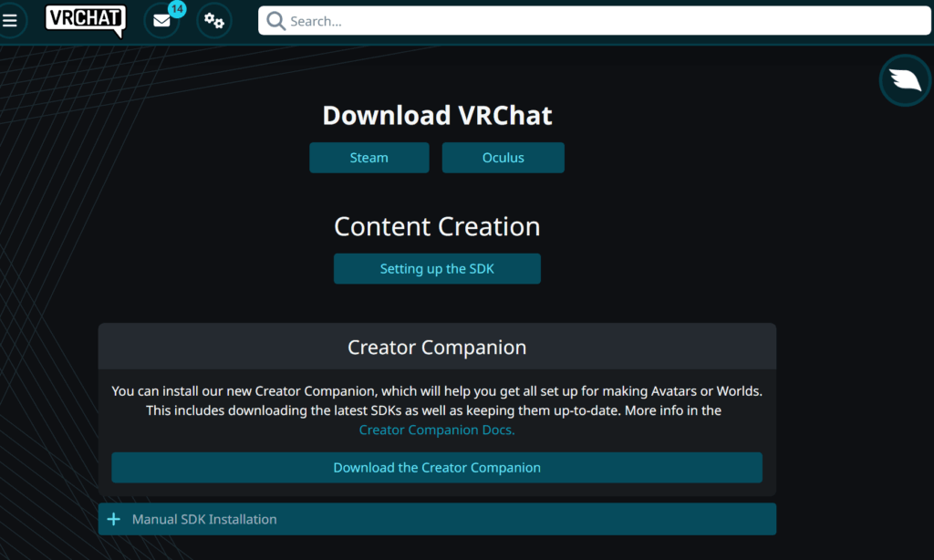934x560 pixels.
Task: Open the wing icon floating button
Action: pos(905,80)
